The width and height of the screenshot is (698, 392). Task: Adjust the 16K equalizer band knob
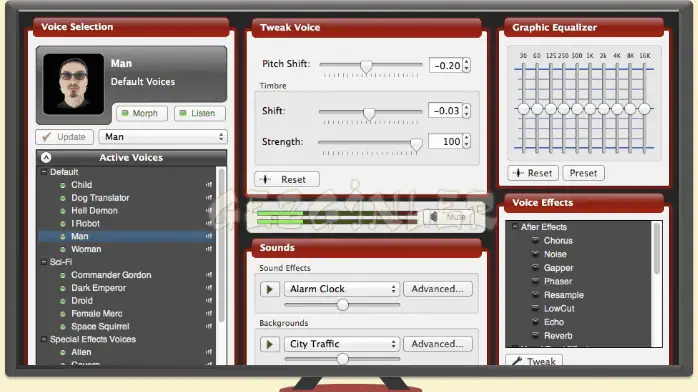coord(644,109)
